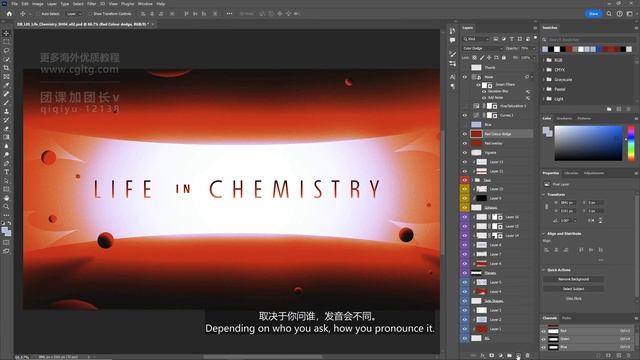Click the View More link in Quick Actions
The image size is (640, 360).
click(x=573, y=299)
